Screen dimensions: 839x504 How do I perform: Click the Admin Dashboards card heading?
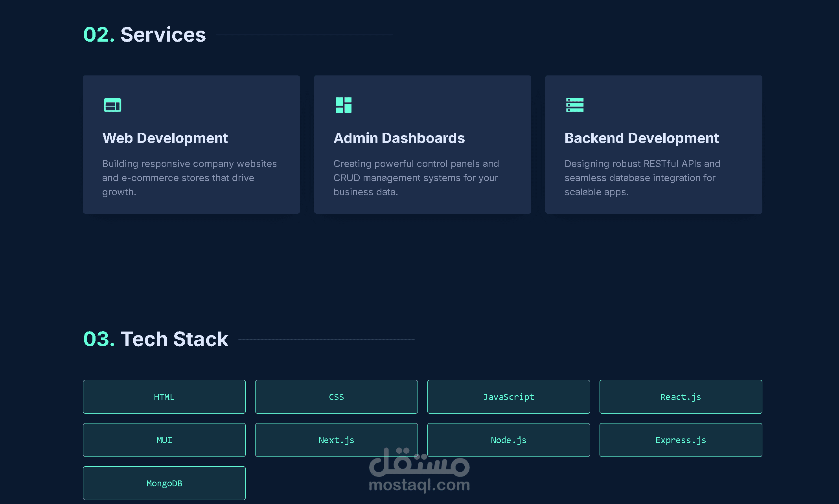pyautogui.click(x=399, y=138)
